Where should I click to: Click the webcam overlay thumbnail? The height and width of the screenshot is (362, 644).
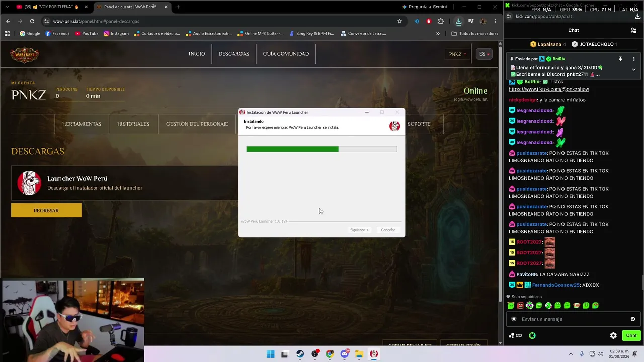(72, 320)
